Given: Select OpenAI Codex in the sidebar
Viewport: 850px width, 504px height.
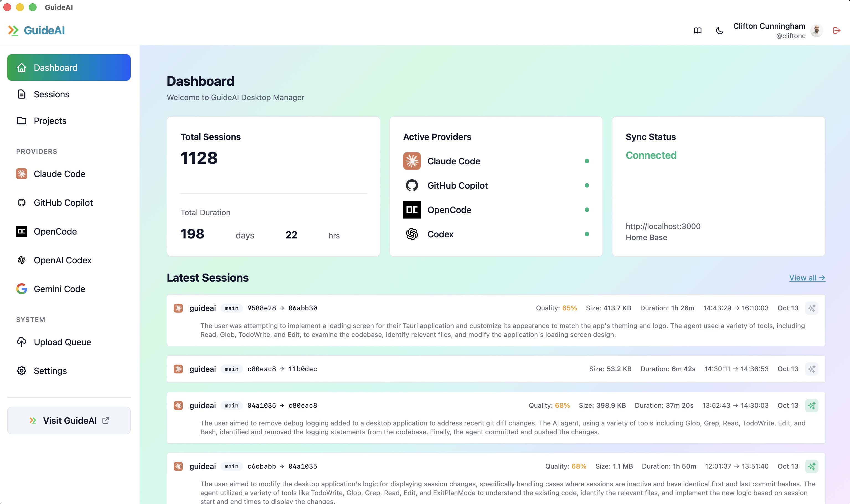Looking at the screenshot, I should [63, 260].
